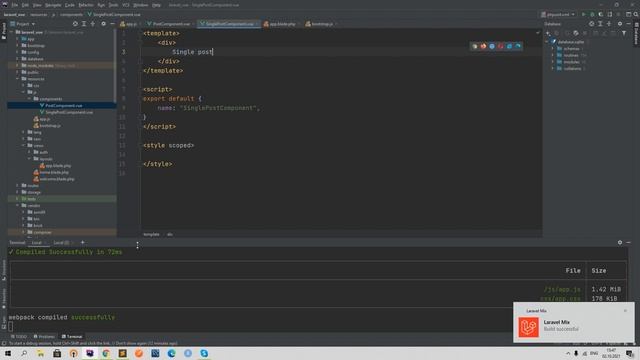Add new terminal session tab
Screen dimensions: 640x360
82,242
